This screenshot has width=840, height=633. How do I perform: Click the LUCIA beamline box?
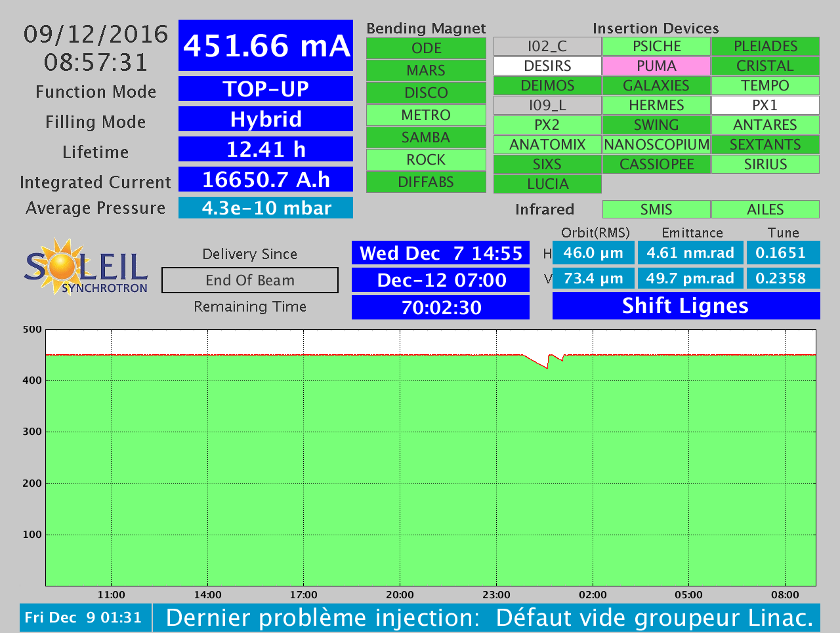tap(547, 184)
